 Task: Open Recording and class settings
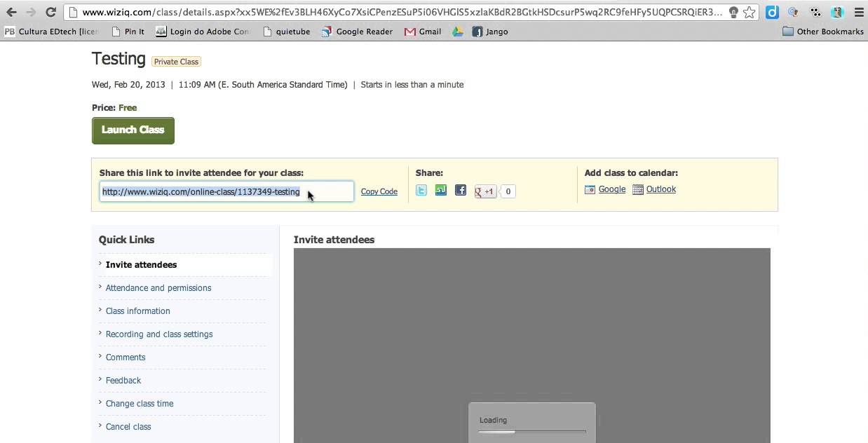tap(159, 334)
